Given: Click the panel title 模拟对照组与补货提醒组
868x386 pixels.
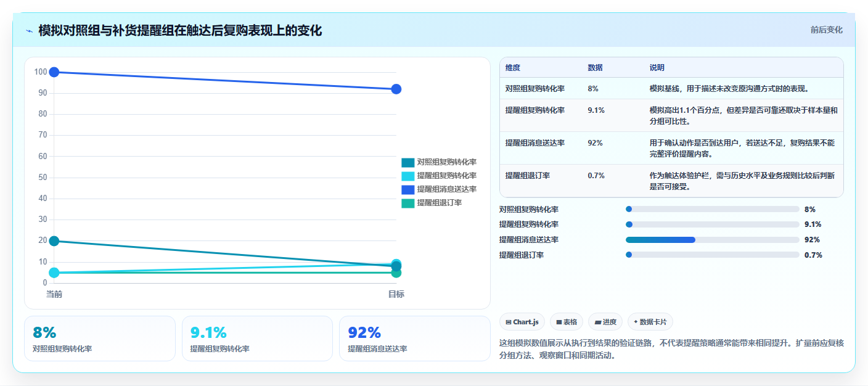Looking at the screenshot, I should [x=180, y=31].
